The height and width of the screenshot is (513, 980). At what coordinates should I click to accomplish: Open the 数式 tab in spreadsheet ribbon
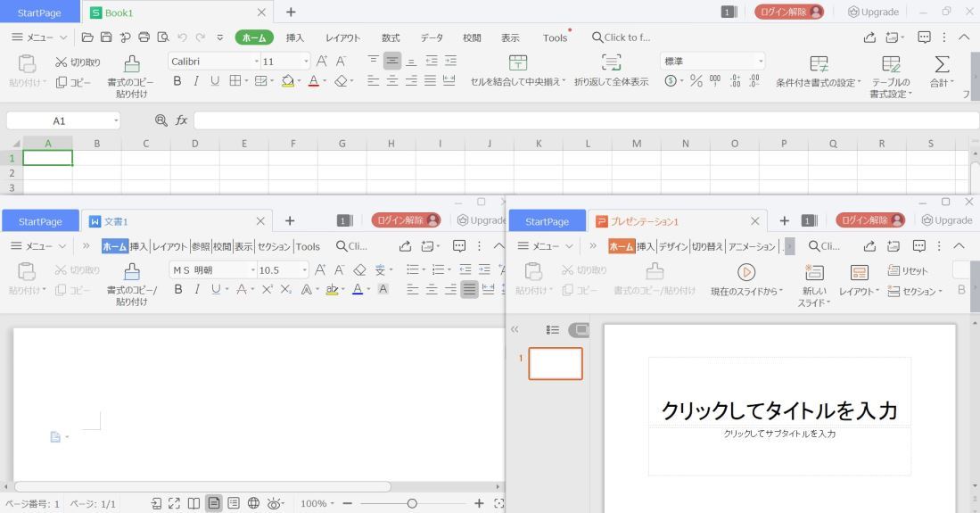pyautogui.click(x=391, y=37)
